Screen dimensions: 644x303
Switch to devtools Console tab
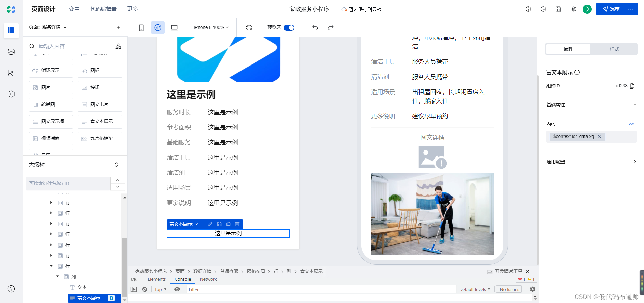point(183,279)
